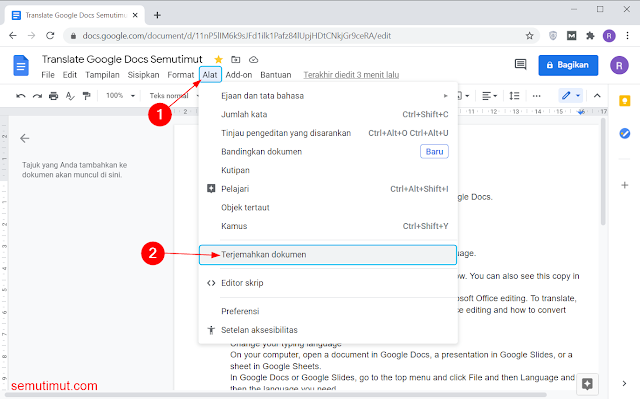Click the Explore button at bottom right

tap(587, 383)
